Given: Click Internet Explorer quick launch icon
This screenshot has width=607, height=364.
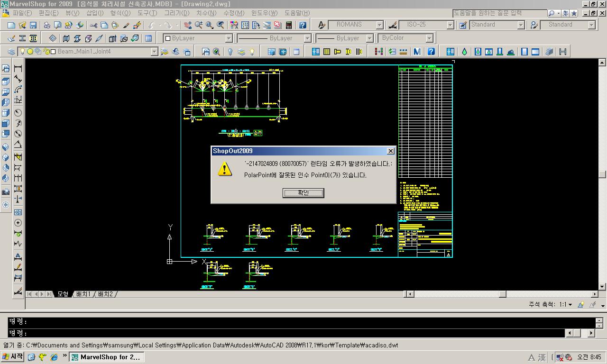Looking at the screenshot, I should click(x=54, y=357).
